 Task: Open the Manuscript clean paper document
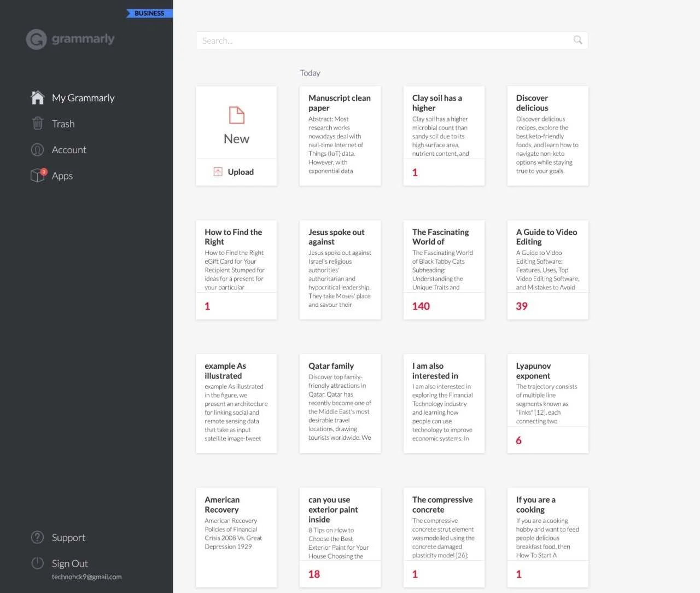pyautogui.click(x=340, y=136)
